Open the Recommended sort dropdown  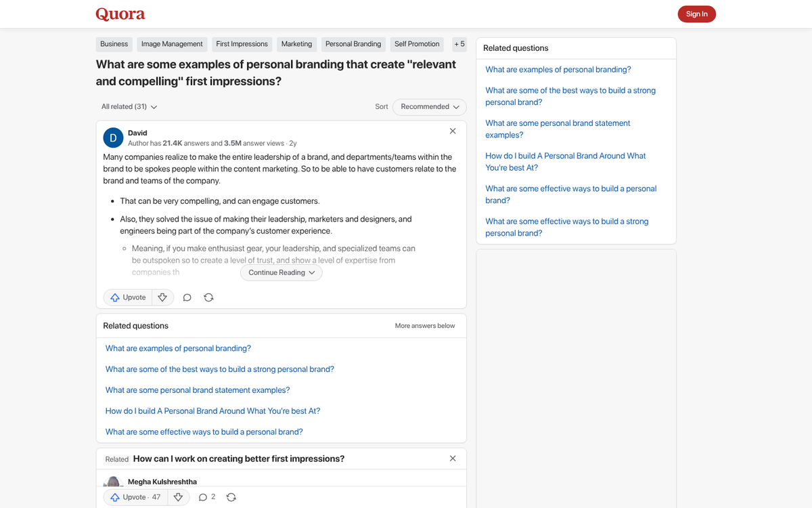point(429,106)
